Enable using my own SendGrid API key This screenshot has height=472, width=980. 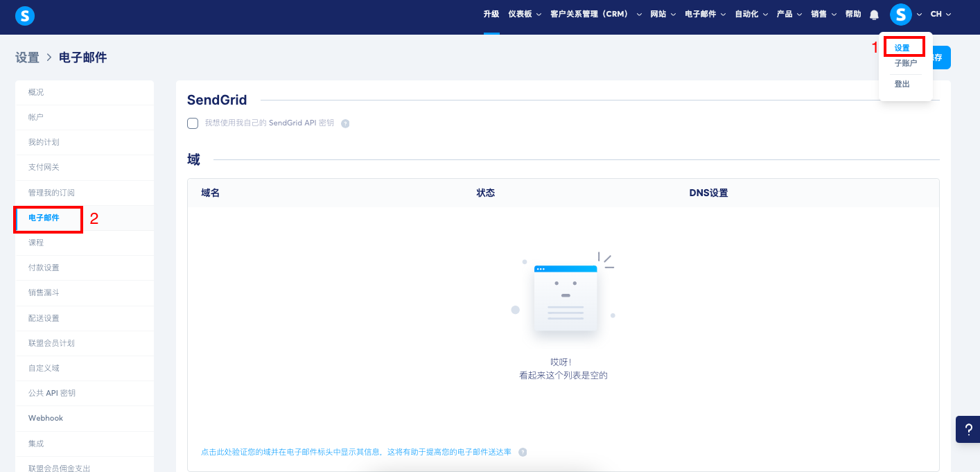pyautogui.click(x=193, y=123)
